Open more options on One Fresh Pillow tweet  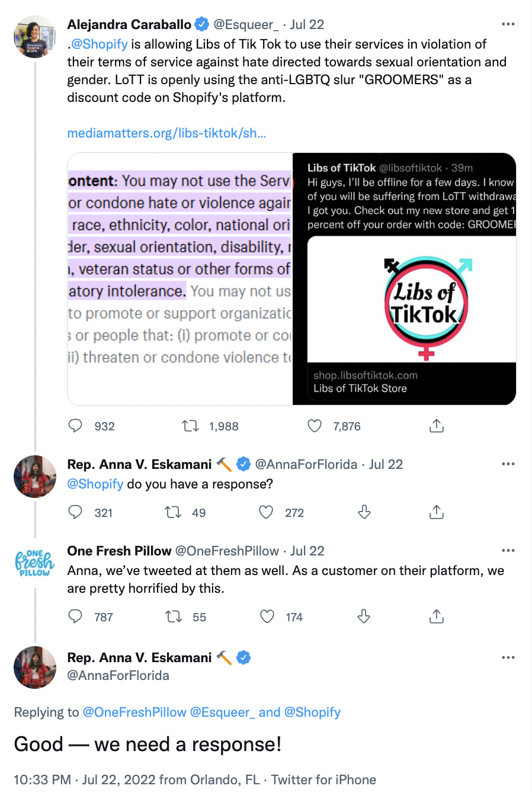[x=508, y=551]
